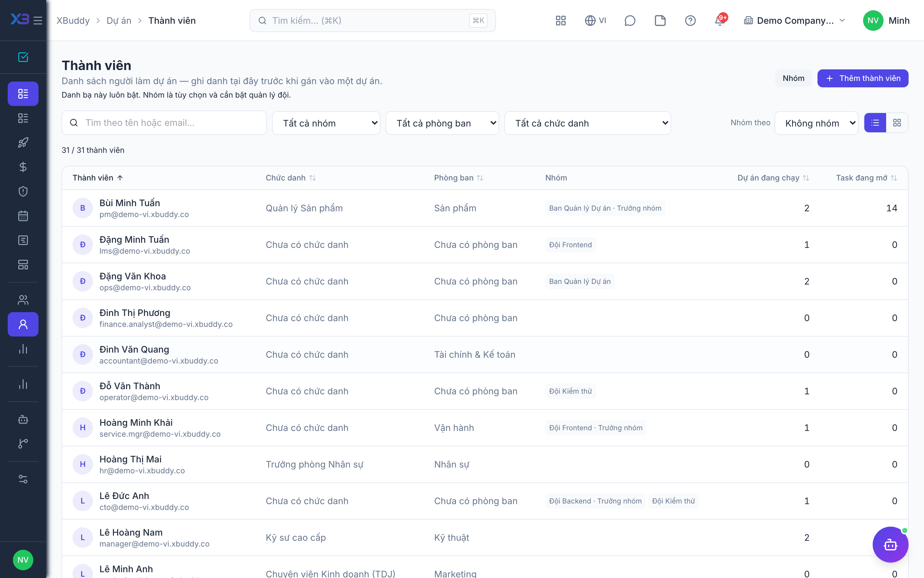Open the Minh user profile menu
The height and width of the screenshot is (578, 924).
[886, 20]
